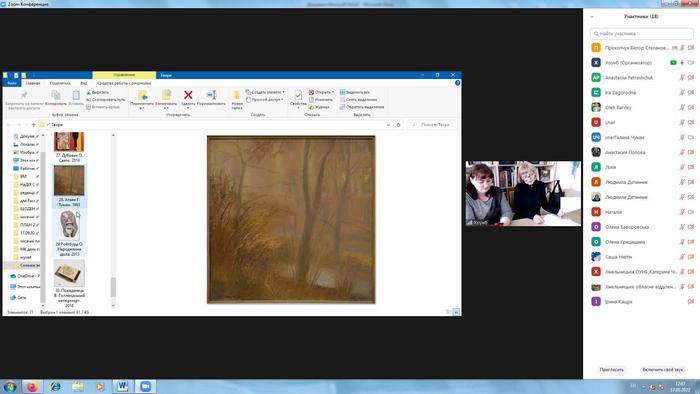Open the Picture Tools ribbon tab

click(124, 83)
